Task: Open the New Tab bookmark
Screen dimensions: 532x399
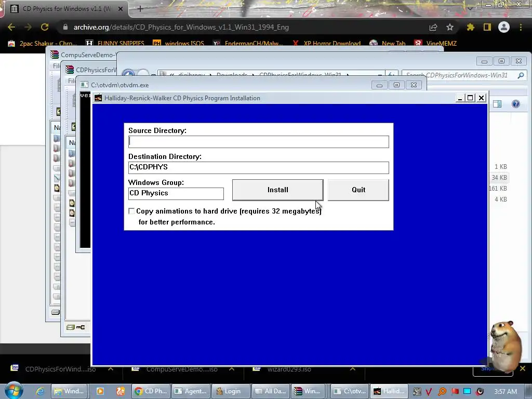Action: coord(388,44)
